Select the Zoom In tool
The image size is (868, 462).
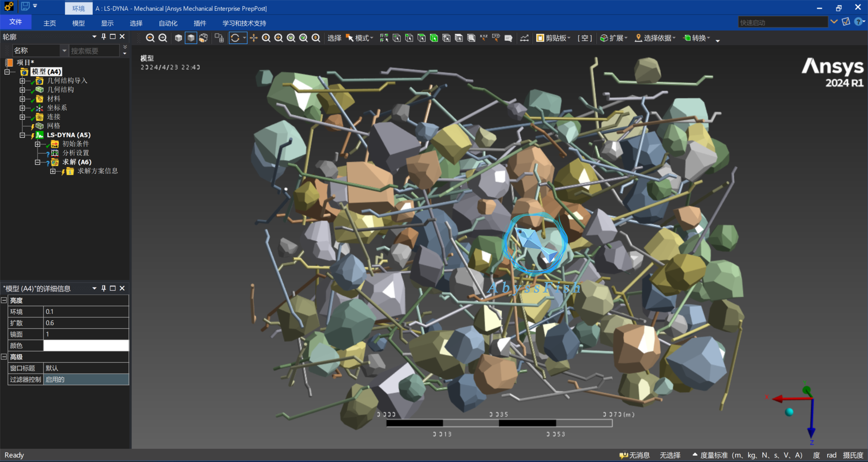pyautogui.click(x=278, y=38)
